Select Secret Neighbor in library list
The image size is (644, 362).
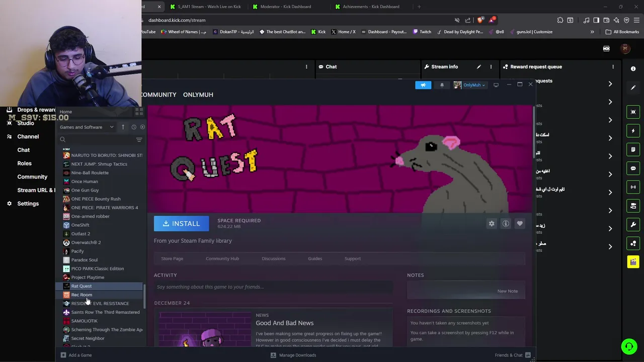88,338
